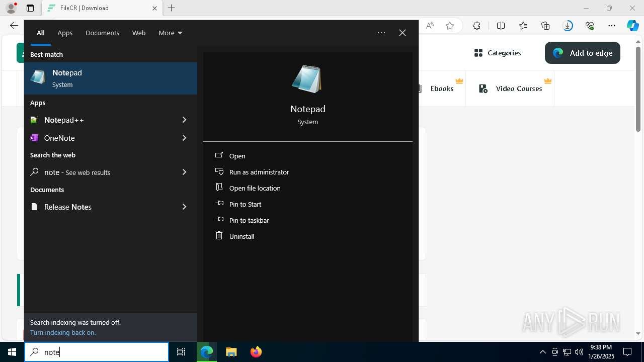The image size is (644, 362).
Task: Expand note web results chevron
Action: point(184,172)
